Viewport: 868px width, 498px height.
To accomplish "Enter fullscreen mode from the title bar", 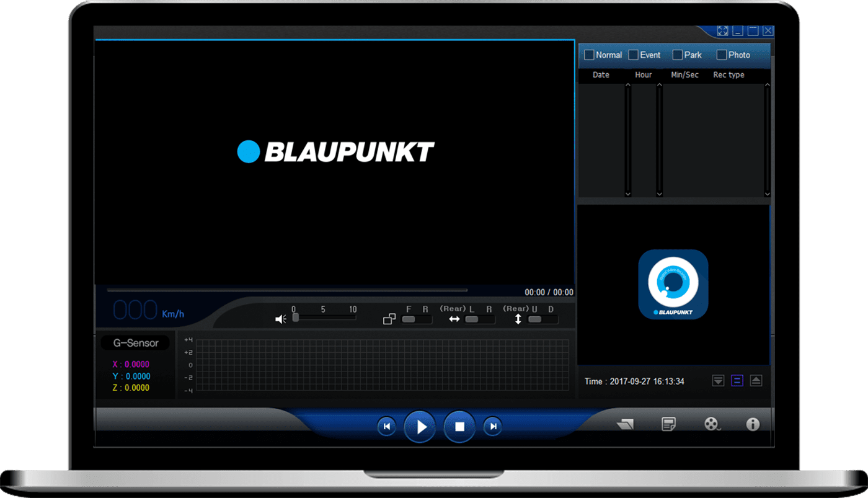I will pyautogui.click(x=722, y=30).
